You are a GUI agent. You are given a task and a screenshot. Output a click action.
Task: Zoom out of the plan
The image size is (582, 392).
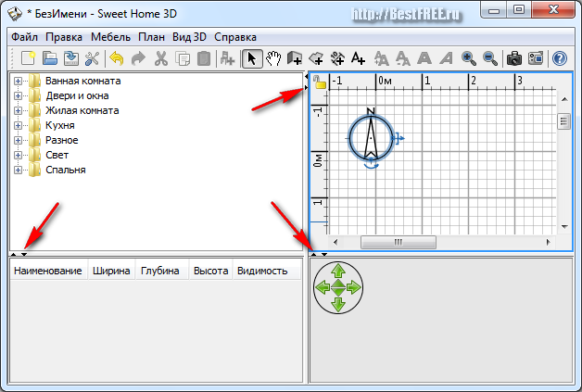tap(490, 58)
